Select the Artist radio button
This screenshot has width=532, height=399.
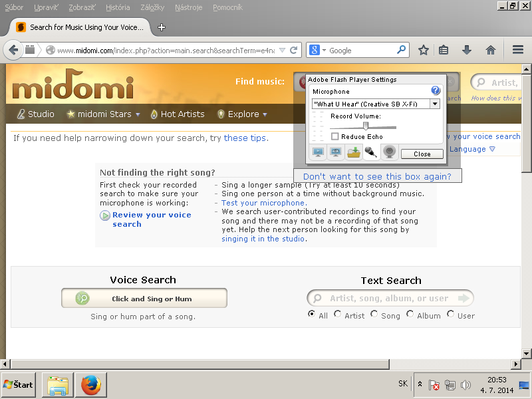[337, 314]
